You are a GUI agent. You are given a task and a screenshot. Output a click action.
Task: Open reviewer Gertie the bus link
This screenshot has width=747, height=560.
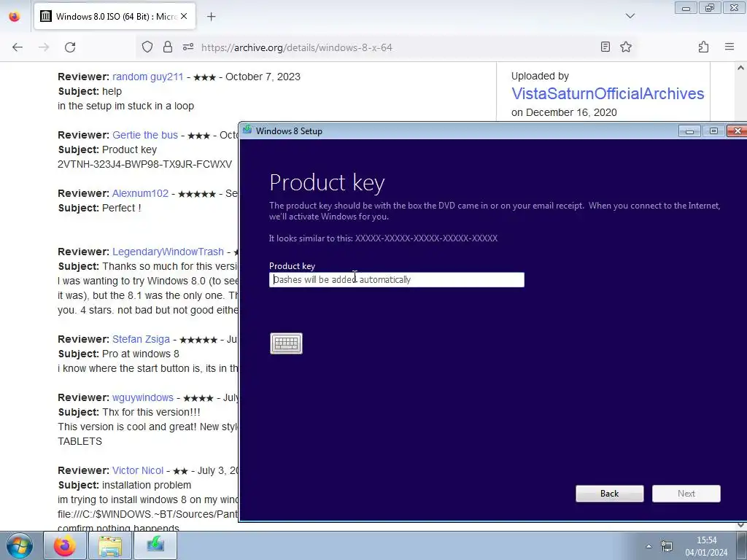click(145, 135)
